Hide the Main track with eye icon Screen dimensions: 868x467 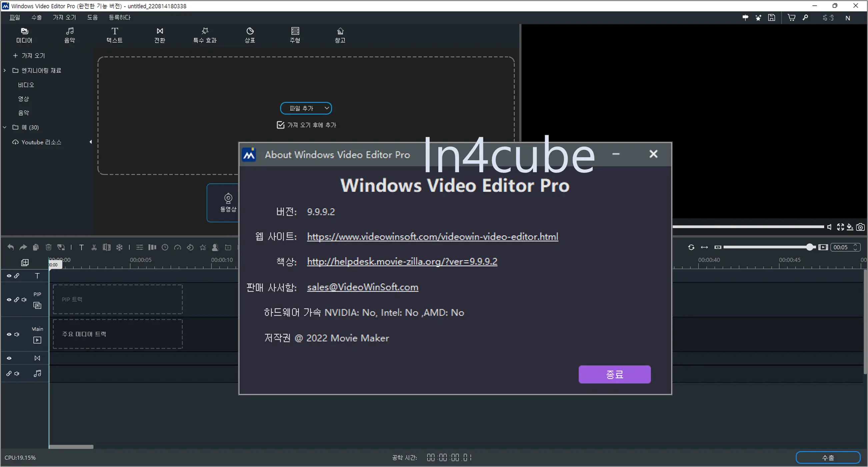tap(9, 335)
